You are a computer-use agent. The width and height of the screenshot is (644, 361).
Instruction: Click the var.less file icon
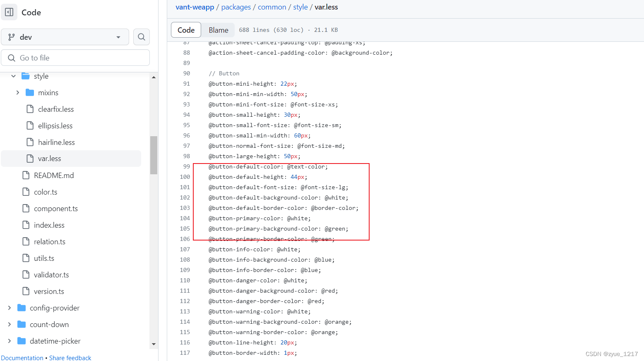point(30,159)
